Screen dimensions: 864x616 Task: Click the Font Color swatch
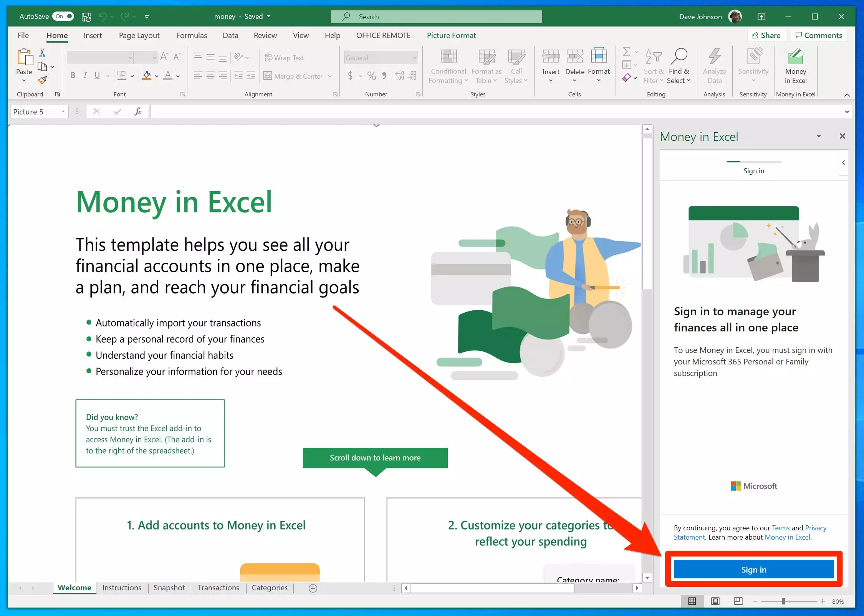click(168, 76)
